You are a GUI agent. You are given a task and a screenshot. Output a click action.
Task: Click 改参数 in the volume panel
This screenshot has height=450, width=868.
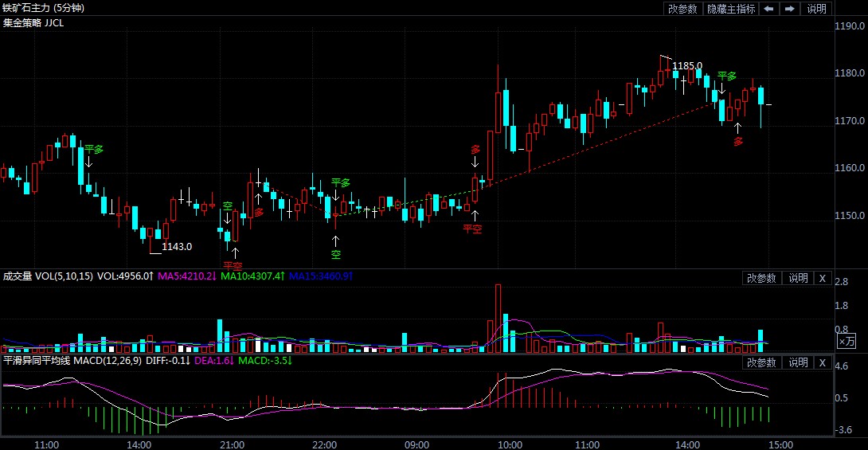(761, 278)
